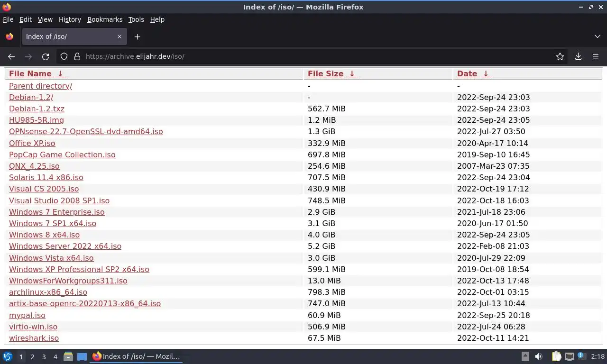
Task: Open the Edit menu
Action: (x=26, y=19)
